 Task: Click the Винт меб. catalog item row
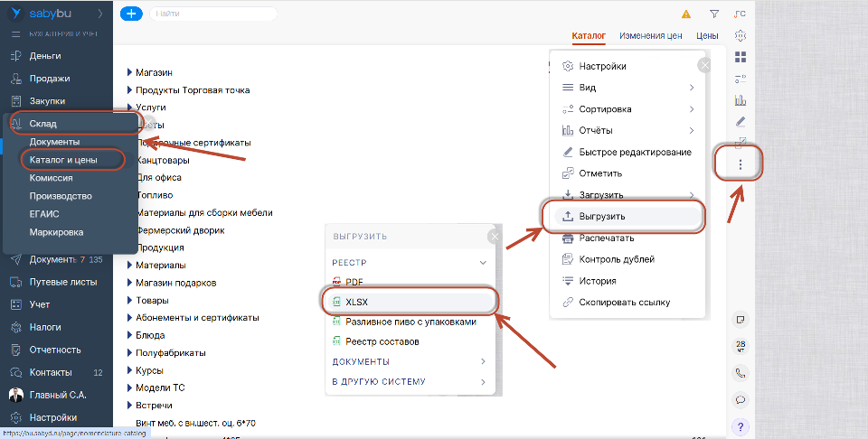pyautogui.click(x=195, y=423)
